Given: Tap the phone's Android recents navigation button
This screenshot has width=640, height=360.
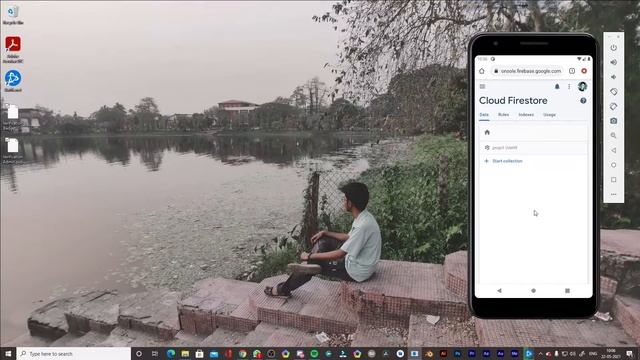Looking at the screenshot, I should click(567, 291).
